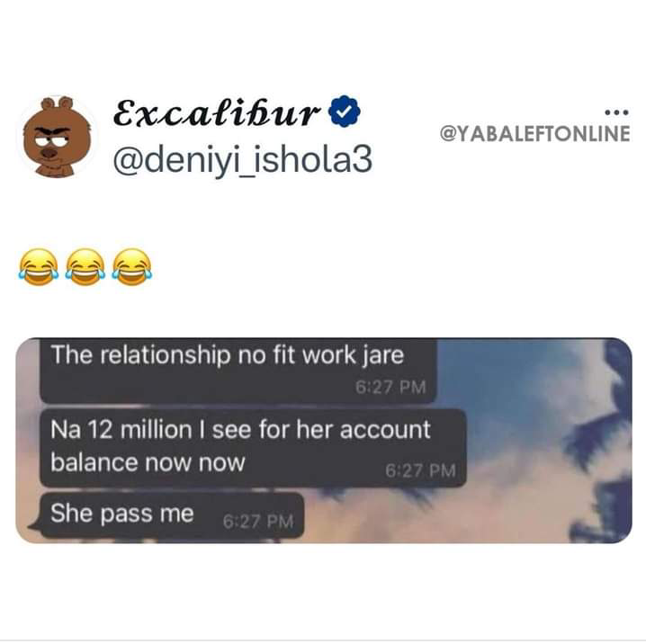
Task: Select the 'relationship no fit work jare' message
Action: click(238, 370)
